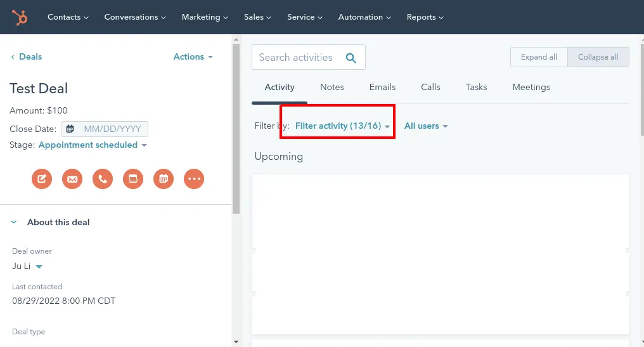Click the Search activities field

tap(309, 57)
